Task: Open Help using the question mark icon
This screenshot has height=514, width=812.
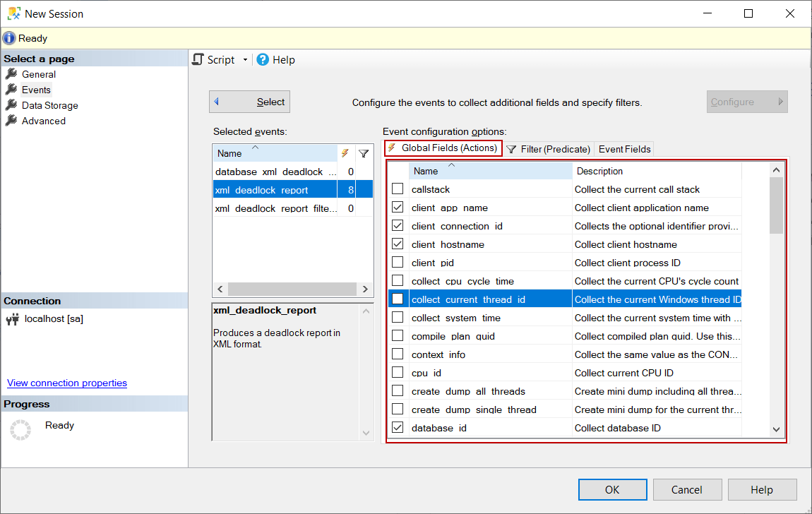Action: 262,59
